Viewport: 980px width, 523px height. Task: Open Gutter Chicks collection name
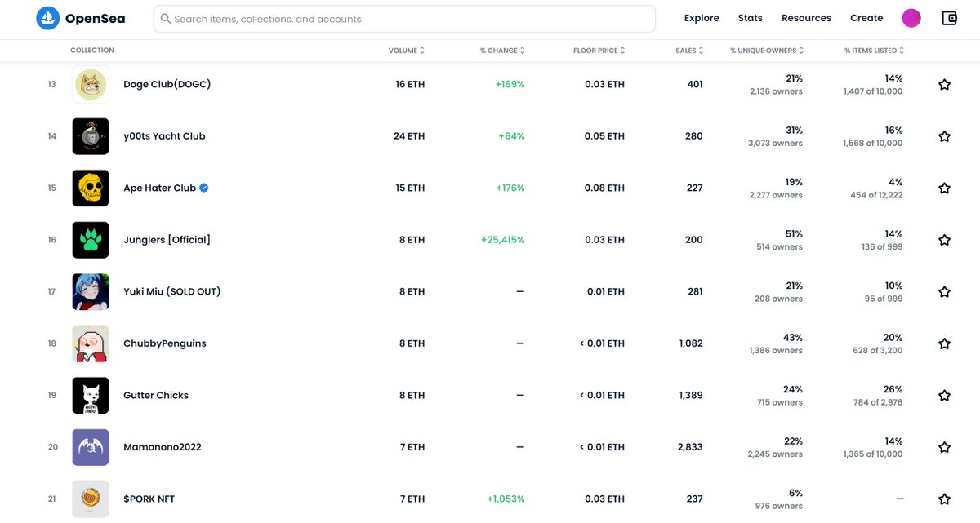pos(156,395)
